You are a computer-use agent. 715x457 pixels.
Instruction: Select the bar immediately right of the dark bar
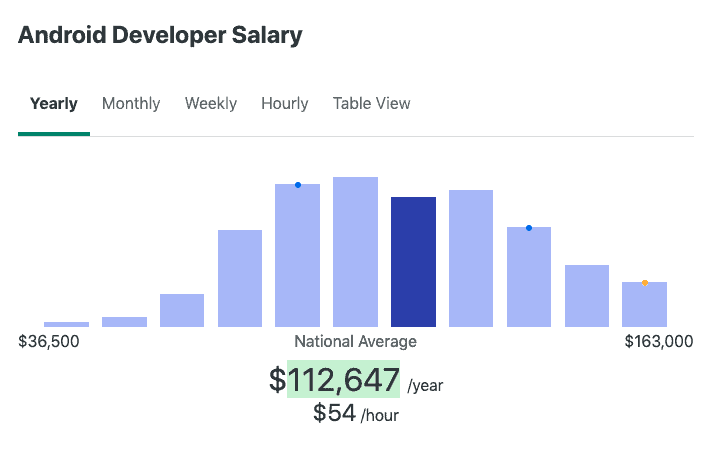point(471,258)
